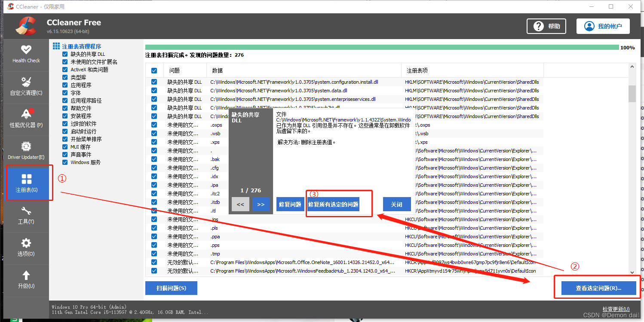The width and height of the screenshot is (644, 322).
Task: Click 注册表清理程序 tree heading
Action: [x=82, y=46]
